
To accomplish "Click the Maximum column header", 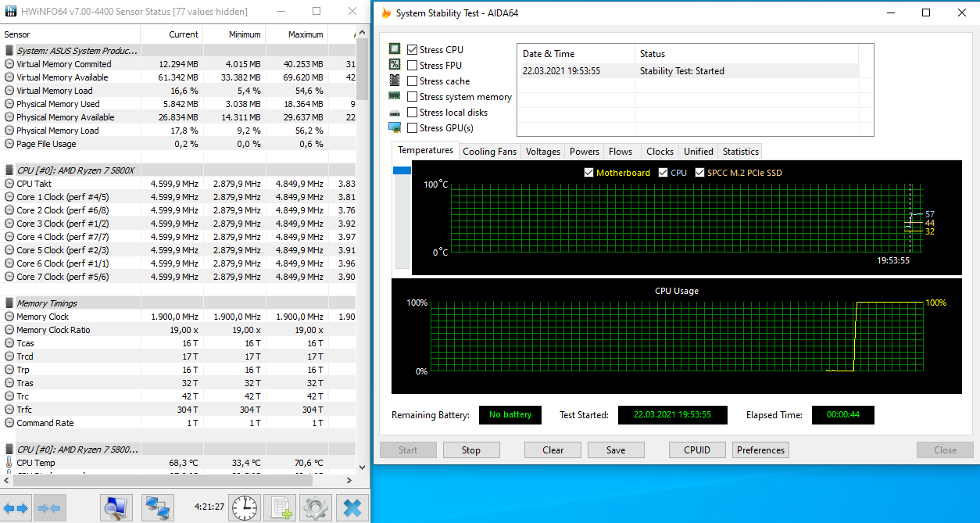I will [297, 34].
